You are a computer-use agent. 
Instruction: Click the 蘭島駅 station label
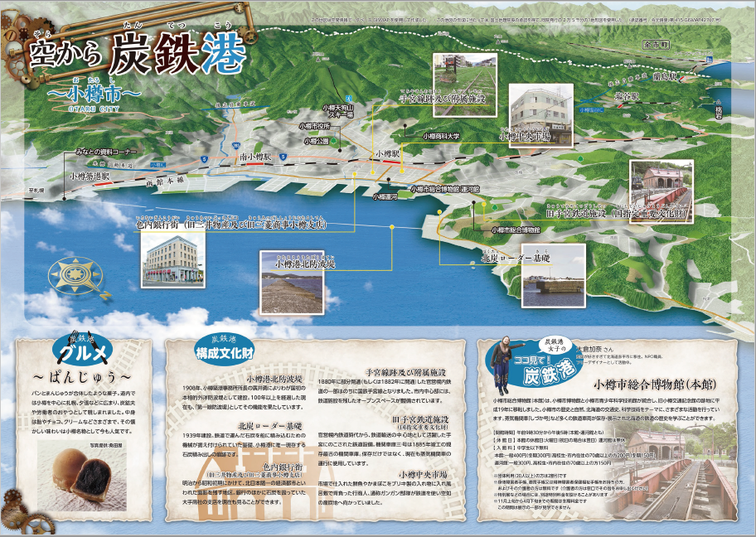pos(664,76)
